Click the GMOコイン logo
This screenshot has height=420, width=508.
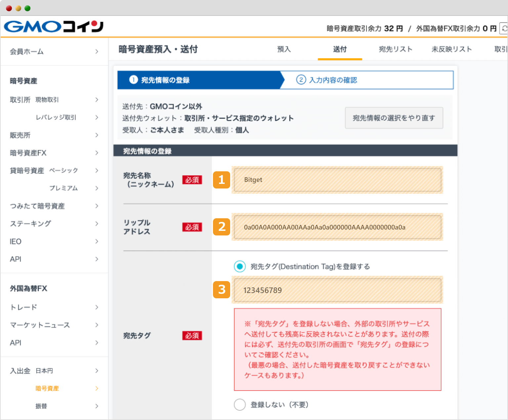click(53, 26)
